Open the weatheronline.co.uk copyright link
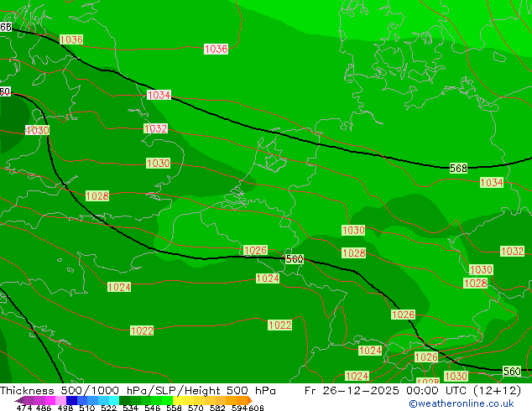 coord(462,403)
